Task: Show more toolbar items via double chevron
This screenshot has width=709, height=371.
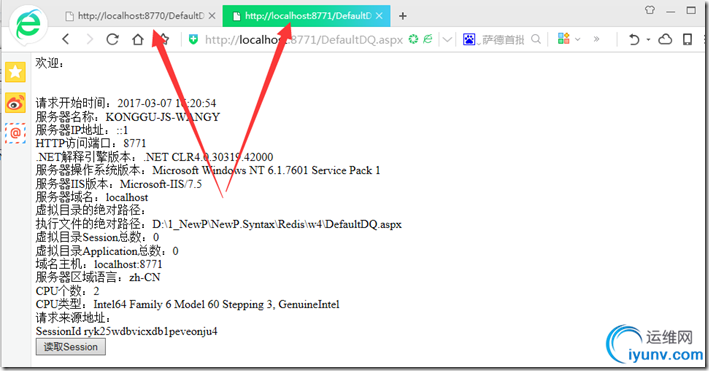Action: tap(596, 39)
